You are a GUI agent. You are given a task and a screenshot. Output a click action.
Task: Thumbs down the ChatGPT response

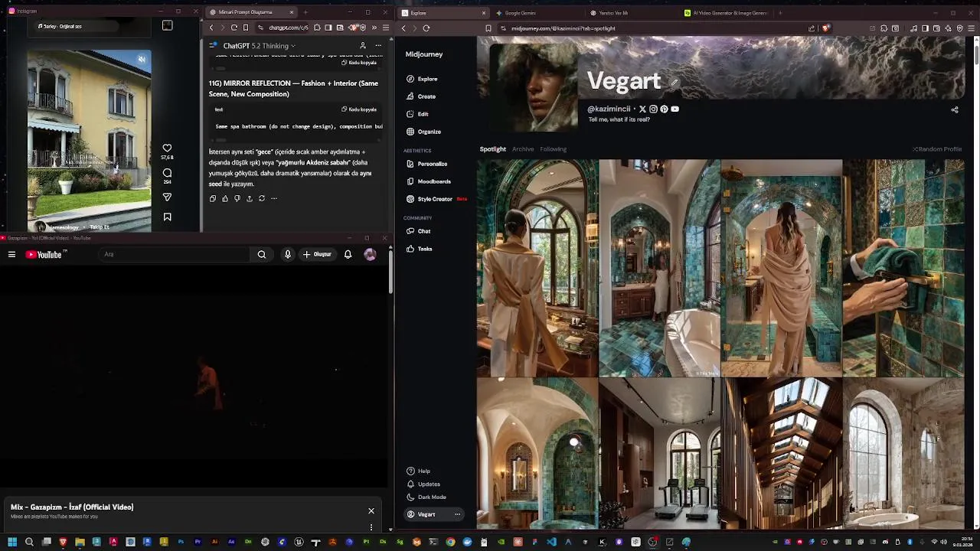pyautogui.click(x=237, y=198)
